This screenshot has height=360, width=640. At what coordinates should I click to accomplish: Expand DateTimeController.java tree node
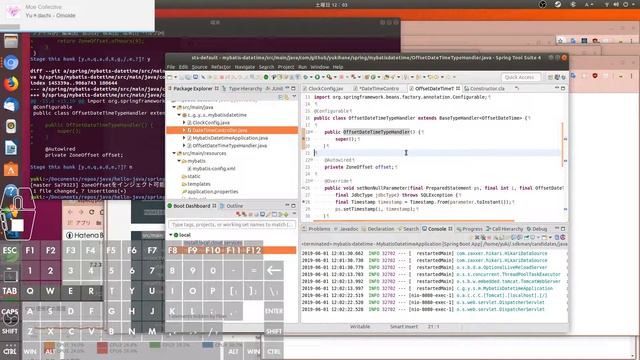point(184,130)
